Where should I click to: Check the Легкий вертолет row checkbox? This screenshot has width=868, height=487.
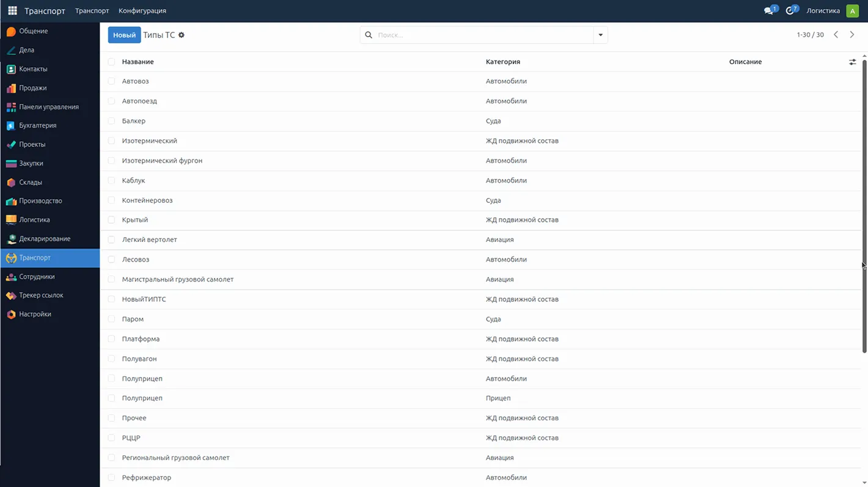click(x=111, y=240)
